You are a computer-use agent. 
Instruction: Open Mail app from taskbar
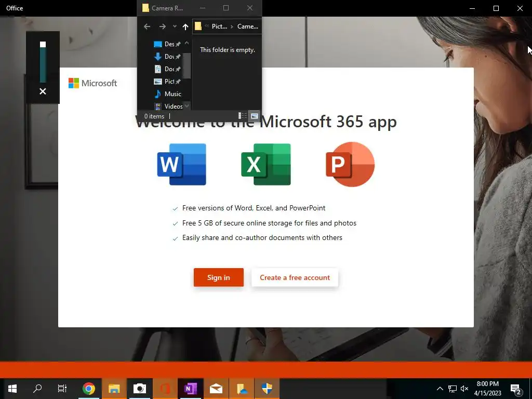coord(216,389)
